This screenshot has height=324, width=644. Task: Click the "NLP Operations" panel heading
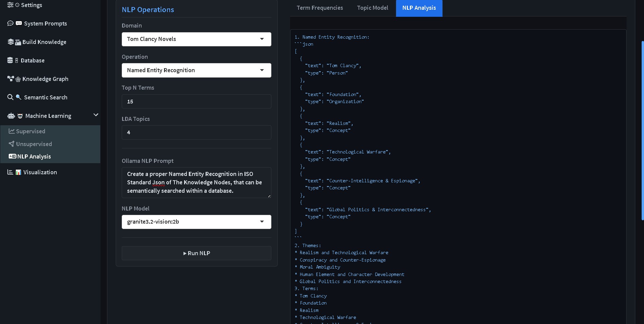pyautogui.click(x=148, y=10)
